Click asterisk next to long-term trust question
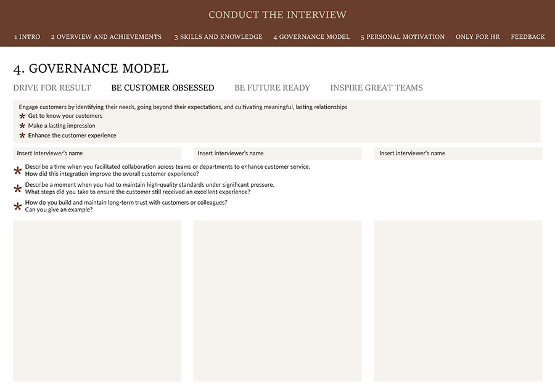Image resolution: width=555 pixels, height=392 pixels. click(18, 206)
